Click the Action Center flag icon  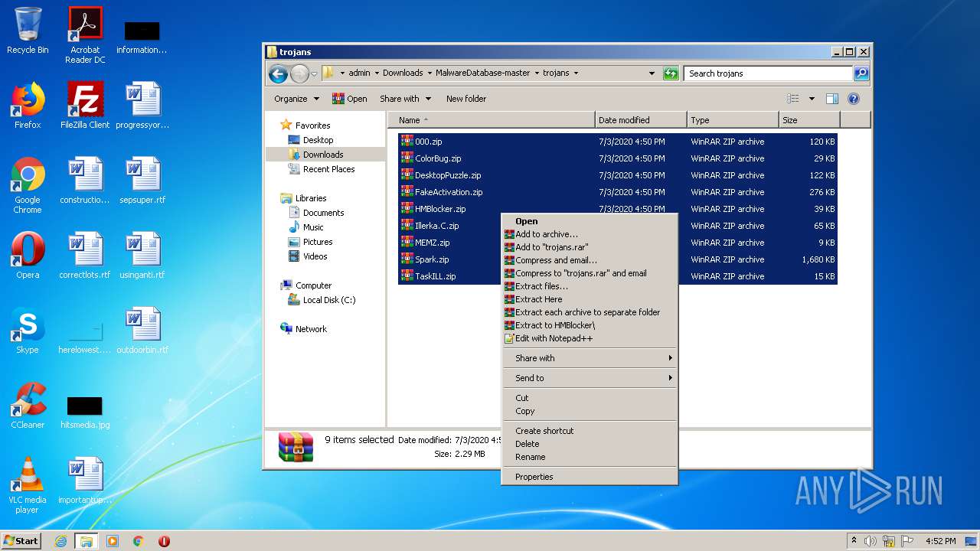[x=907, y=541]
